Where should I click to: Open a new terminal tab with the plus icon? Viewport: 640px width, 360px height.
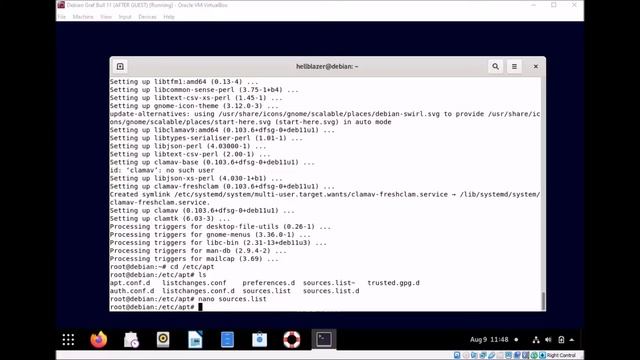click(x=120, y=67)
